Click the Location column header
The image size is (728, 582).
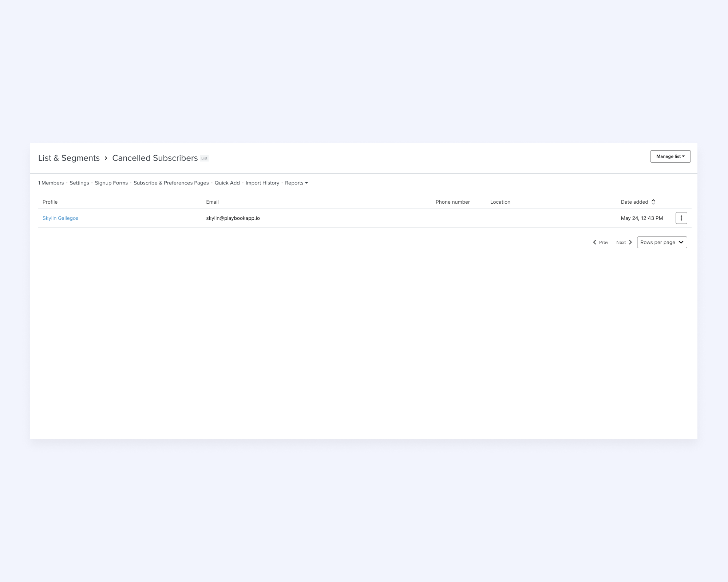coord(500,202)
